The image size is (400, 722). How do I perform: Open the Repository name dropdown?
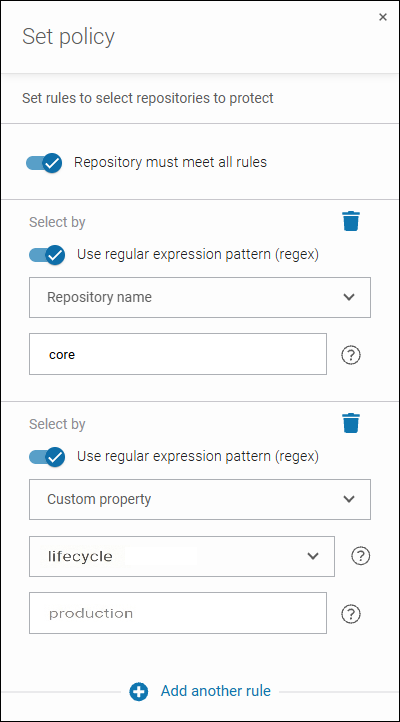point(200,297)
